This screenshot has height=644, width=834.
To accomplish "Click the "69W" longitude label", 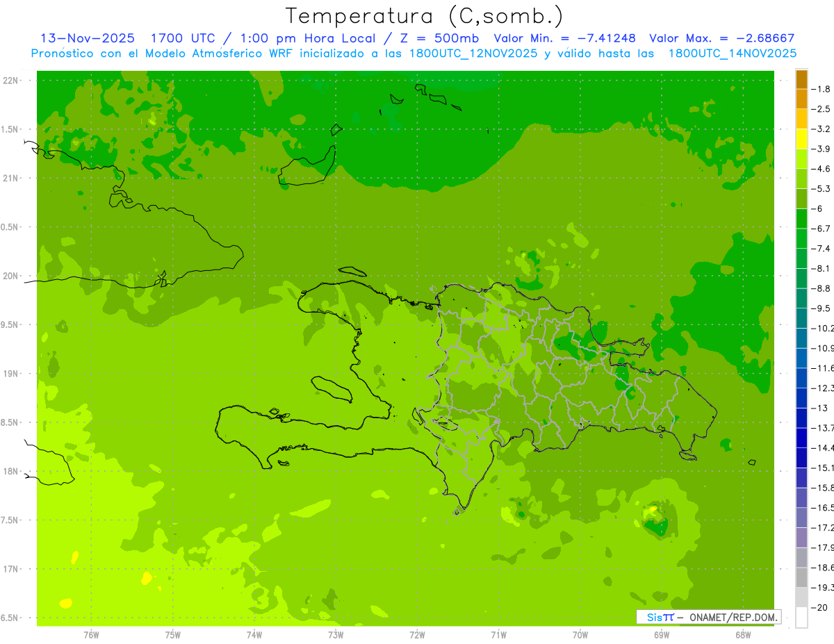I will coord(661,635).
